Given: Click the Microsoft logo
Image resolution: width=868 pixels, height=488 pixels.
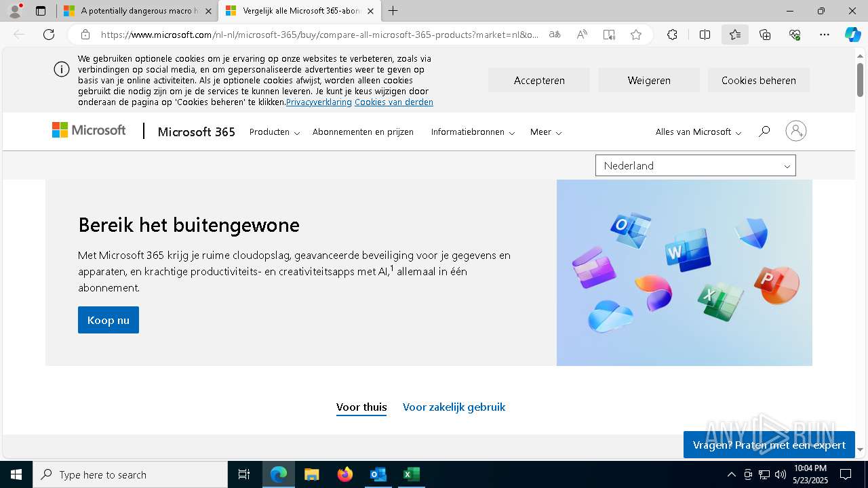Looking at the screenshot, I should (89, 130).
